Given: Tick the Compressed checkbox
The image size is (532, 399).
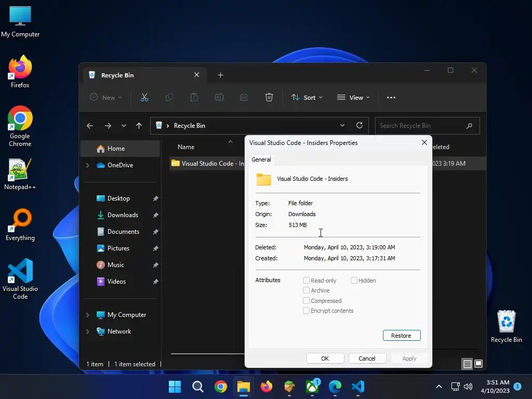Looking at the screenshot, I should click(x=306, y=301).
